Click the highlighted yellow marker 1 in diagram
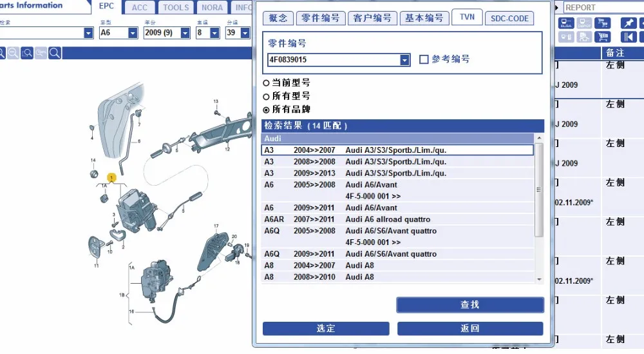Screen dimensions: 644x354 coord(111,177)
